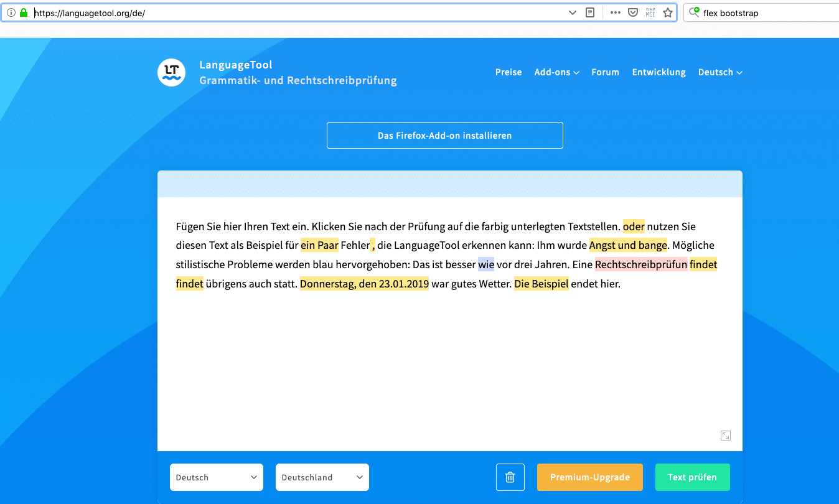This screenshot has width=839, height=504.
Task: Click the TinyMCE extension icon
Action: [650, 12]
